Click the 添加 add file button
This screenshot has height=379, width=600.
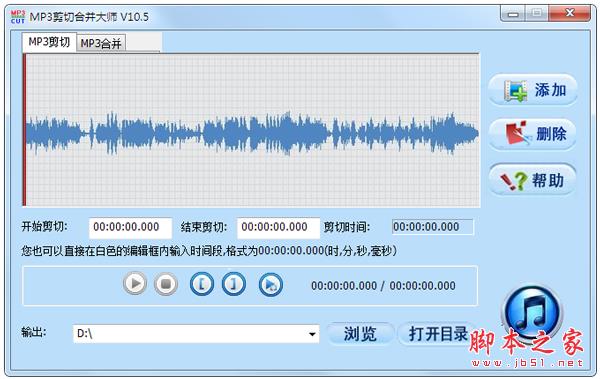pos(533,90)
